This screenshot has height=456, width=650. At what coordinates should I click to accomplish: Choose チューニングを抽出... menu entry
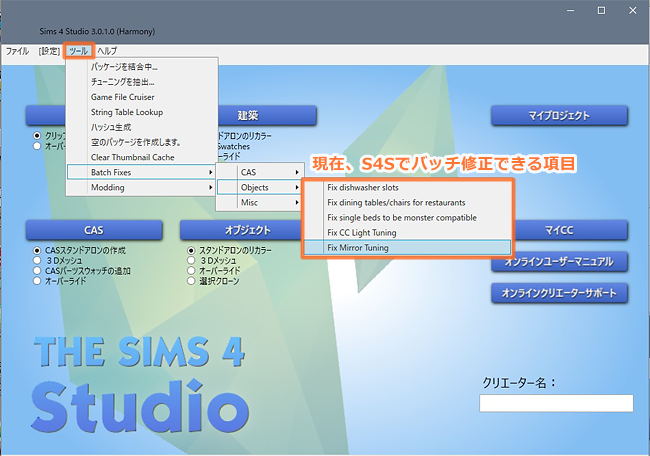click(142, 82)
